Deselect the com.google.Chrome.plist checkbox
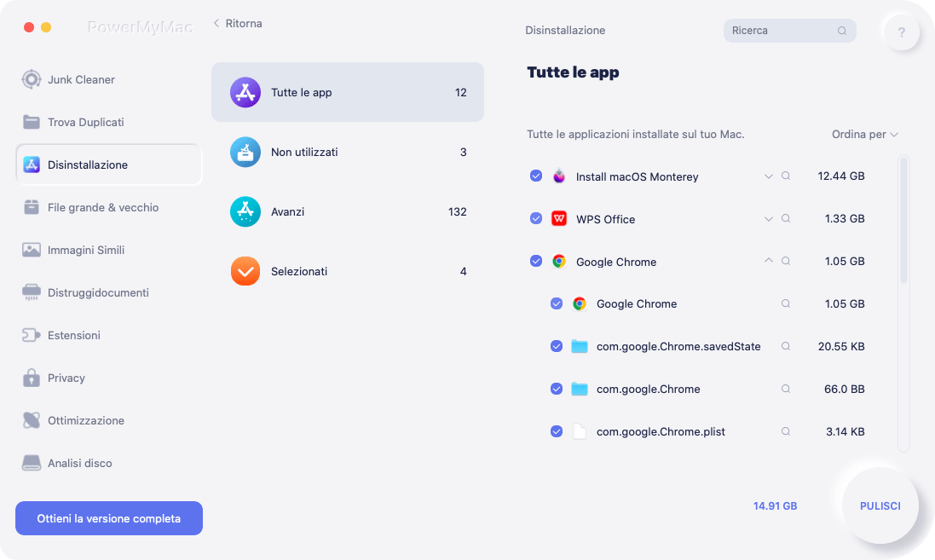The height and width of the screenshot is (560, 935). pos(557,431)
